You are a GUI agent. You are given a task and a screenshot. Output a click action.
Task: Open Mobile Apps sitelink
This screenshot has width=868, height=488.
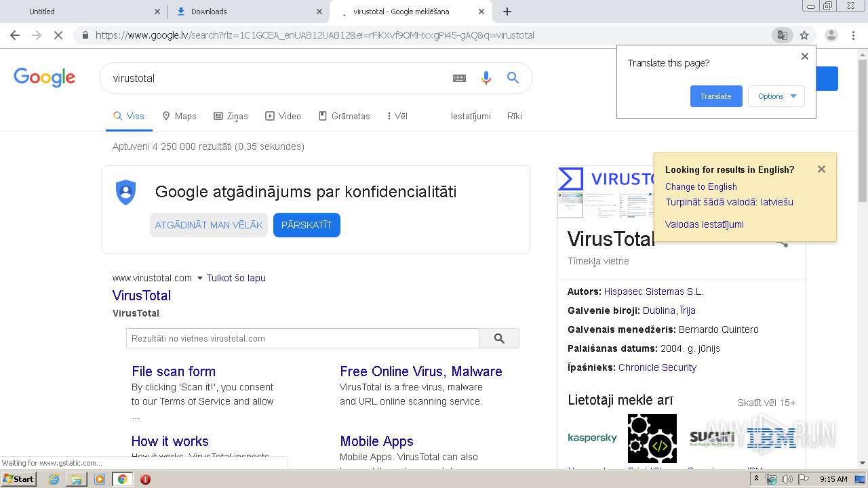376,441
